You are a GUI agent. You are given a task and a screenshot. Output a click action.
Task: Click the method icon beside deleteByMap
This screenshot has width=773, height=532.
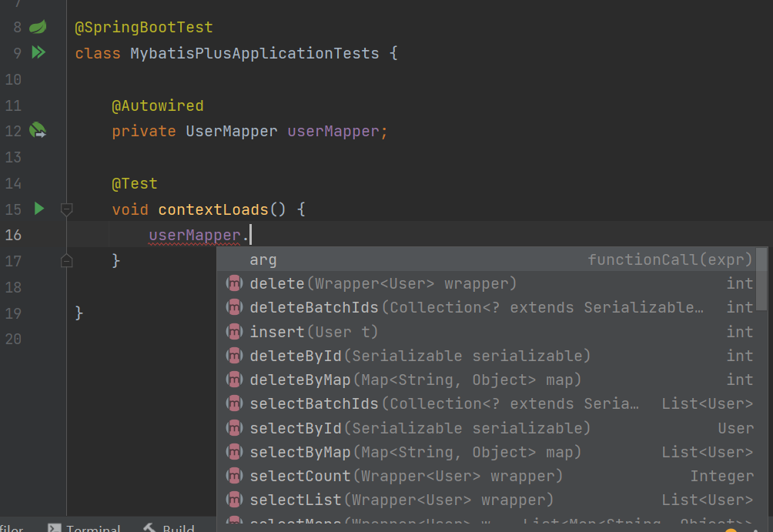pos(234,380)
